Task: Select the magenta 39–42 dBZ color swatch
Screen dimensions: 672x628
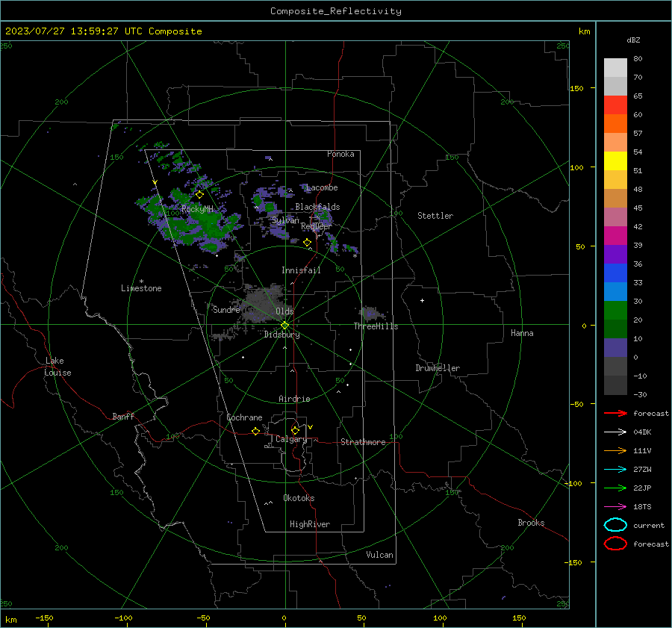Action: pyautogui.click(x=615, y=236)
